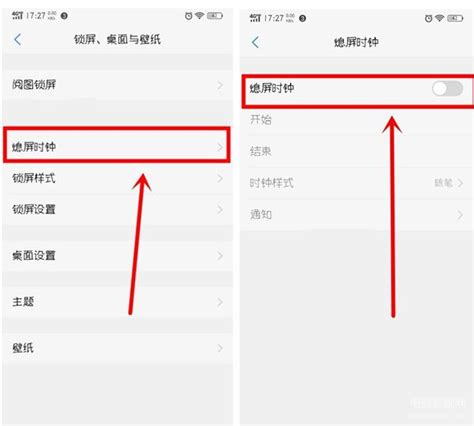Viewport: 474px width, 426px height.
Task: Expand chevron beside 锁屏样式
Action: (220, 178)
